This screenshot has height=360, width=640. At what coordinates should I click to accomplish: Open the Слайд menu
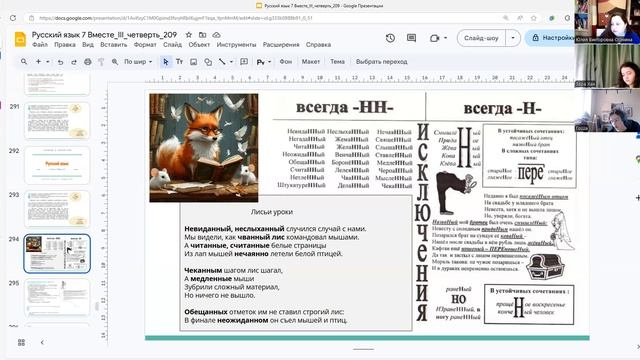coord(172,44)
